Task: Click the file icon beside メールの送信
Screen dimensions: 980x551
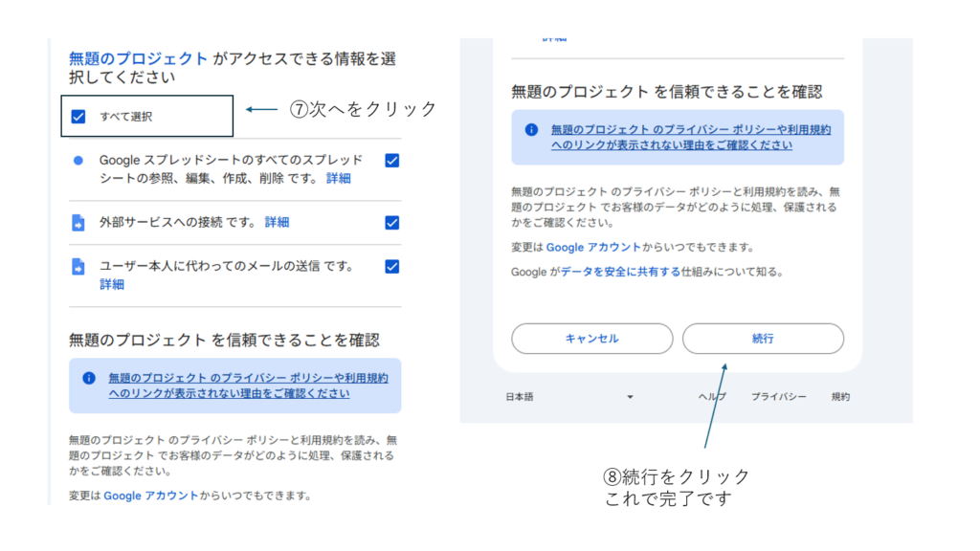Action: coord(78,267)
